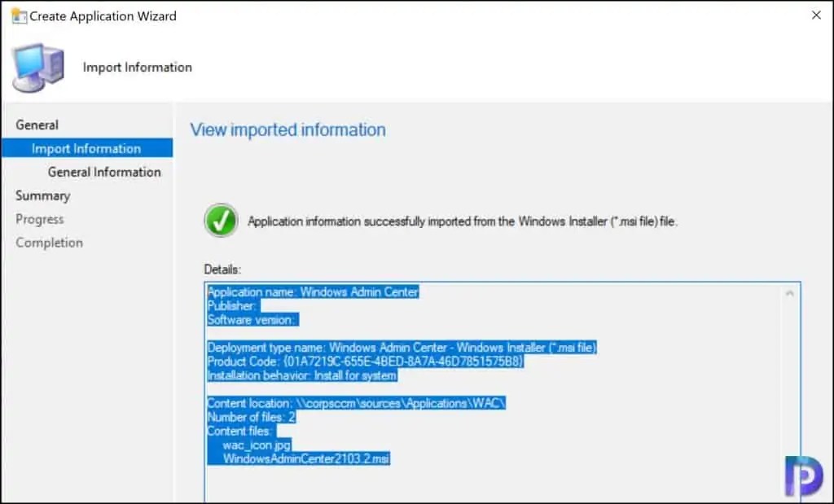The width and height of the screenshot is (834, 504).
Task: Select the Completion step
Action: pos(50,243)
